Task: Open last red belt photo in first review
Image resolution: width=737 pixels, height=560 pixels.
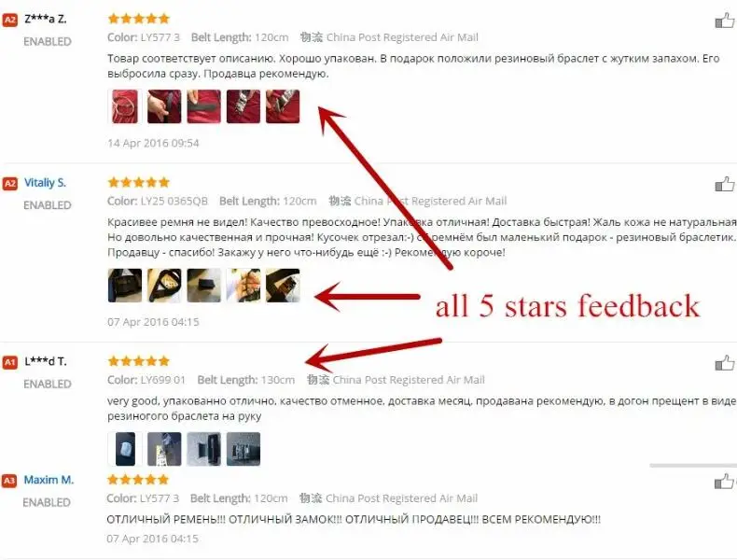Action: 283,106
